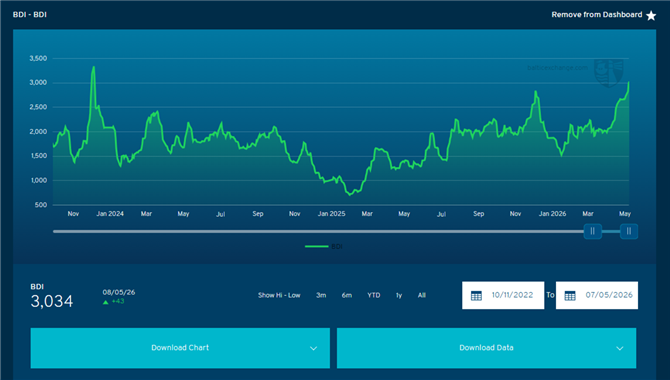The width and height of the screenshot is (670, 380).
Task: Click the 08/05/26 date text
Action: (x=119, y=292)
